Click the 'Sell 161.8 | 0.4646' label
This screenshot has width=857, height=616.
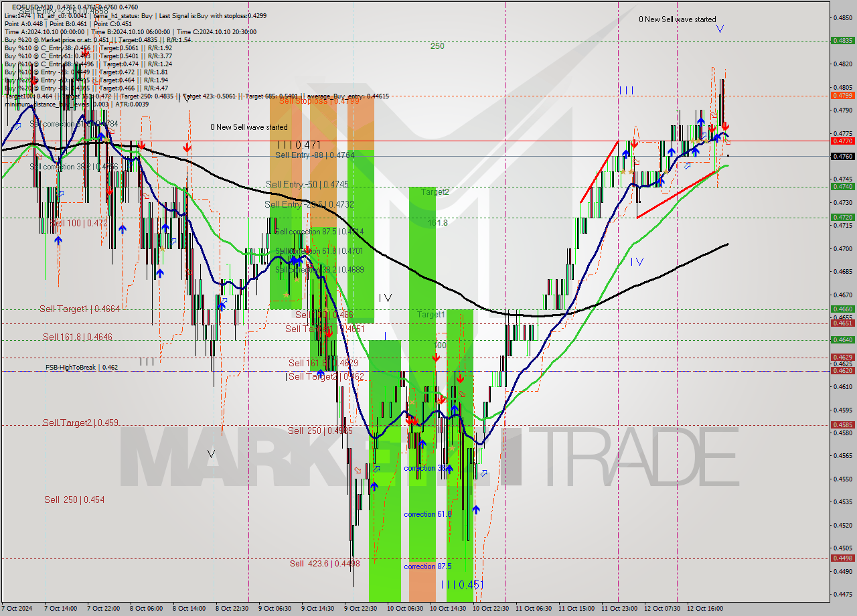78,337
